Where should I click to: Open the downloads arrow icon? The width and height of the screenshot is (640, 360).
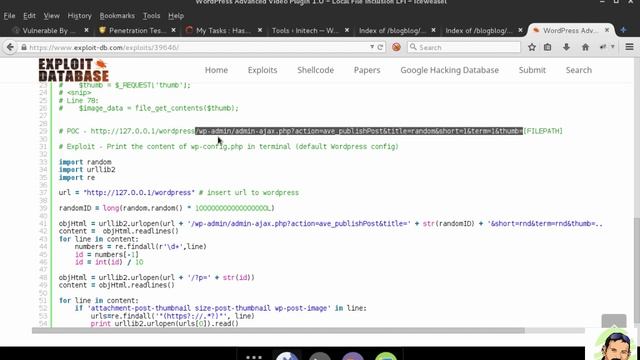pyautogui.click(x=566, y=47)
